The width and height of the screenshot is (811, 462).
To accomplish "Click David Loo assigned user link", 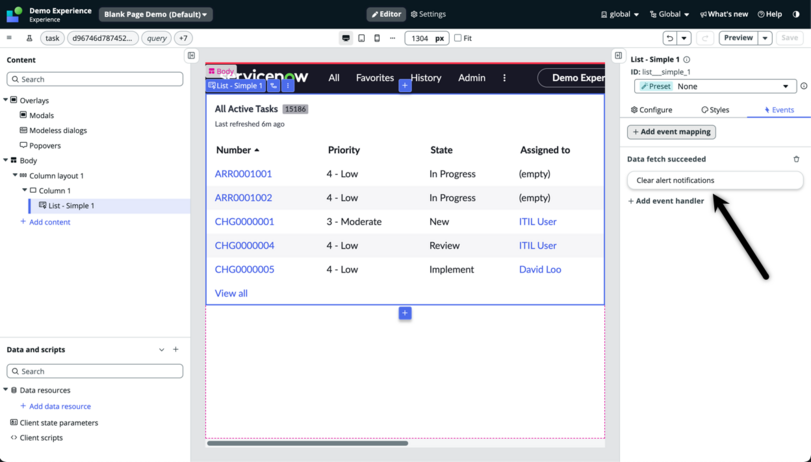I will tap(540, 269).
